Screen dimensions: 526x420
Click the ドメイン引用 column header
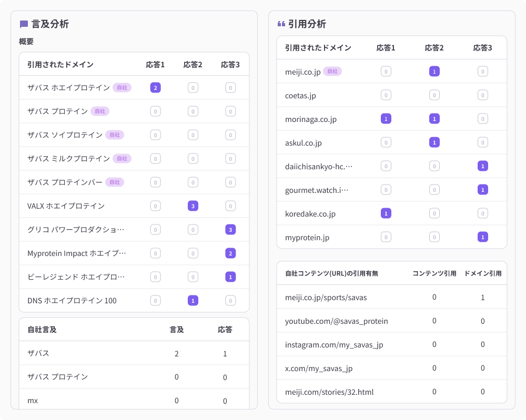(483, 273)
